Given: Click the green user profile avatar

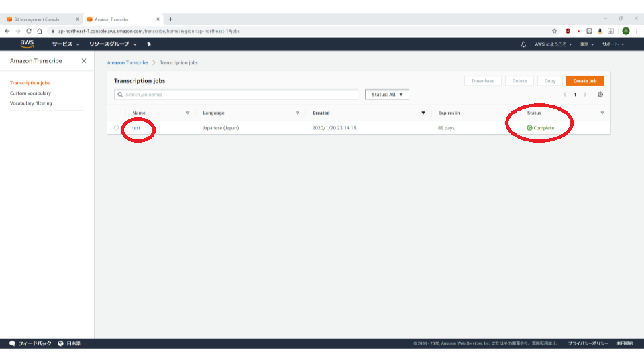Looking at the screenshot, I should [x=625, y=32].
